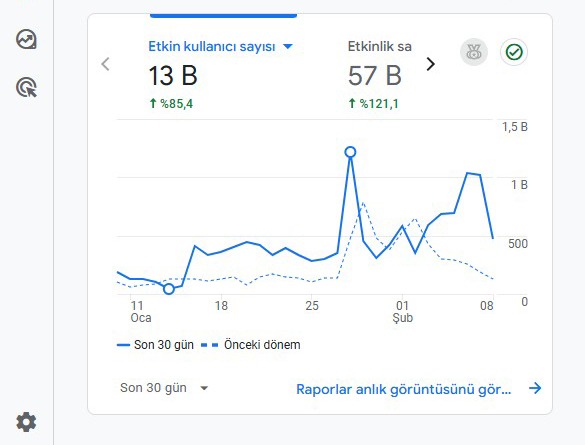Image resolution: width=585 pixels, height=445 pixels.
Task: Open Raporlar anlık görüntüsünü gör link
Action: coord(404,389)
